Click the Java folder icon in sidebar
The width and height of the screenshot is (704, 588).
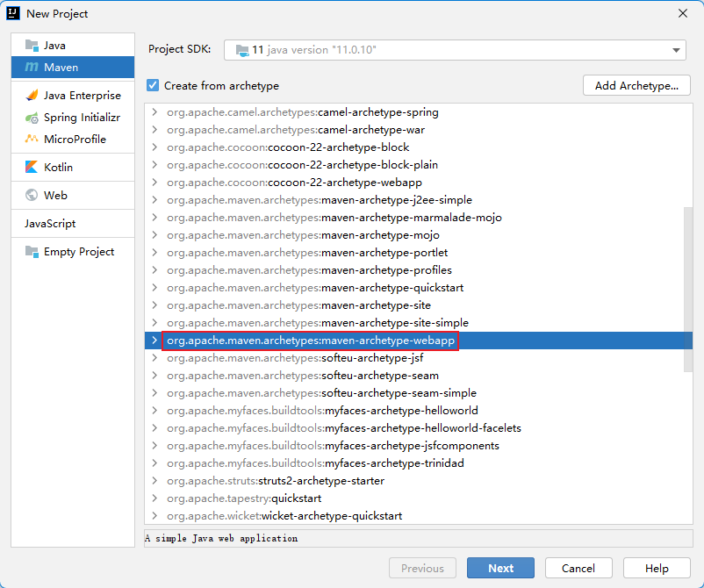[32, 46]
